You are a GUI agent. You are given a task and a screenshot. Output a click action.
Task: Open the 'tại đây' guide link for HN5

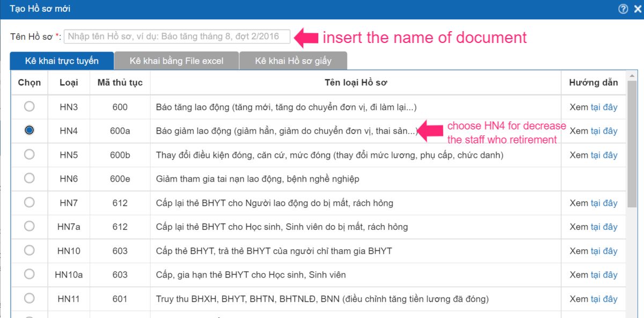[604, 155]
